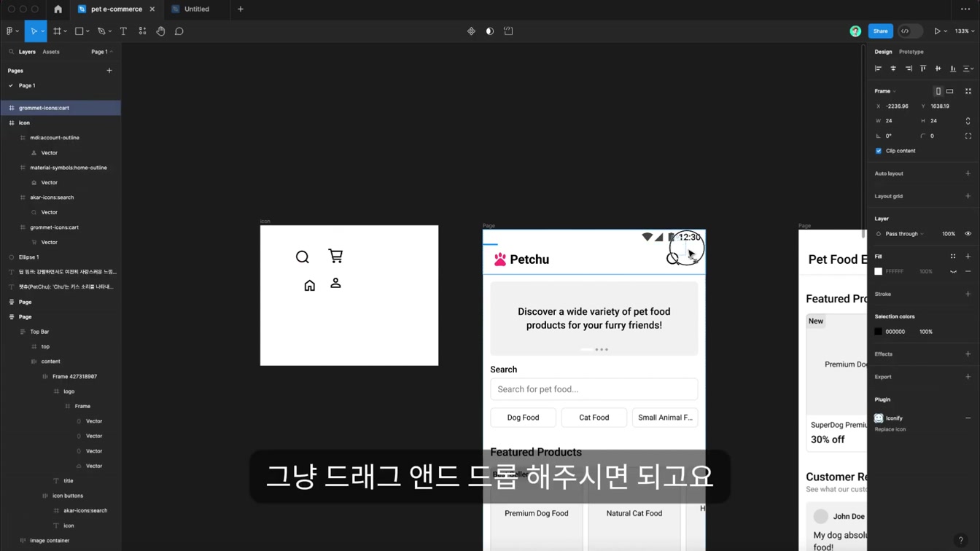Image resolution: width=980 pixels, height=551 pixels.
Task: Set frame to portrait orientation
Action: 938,91
